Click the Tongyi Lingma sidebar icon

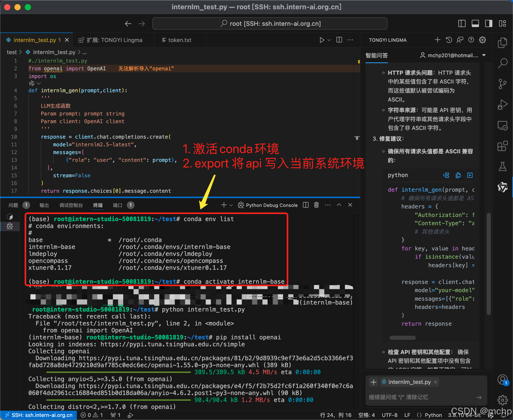pos(502,187)
